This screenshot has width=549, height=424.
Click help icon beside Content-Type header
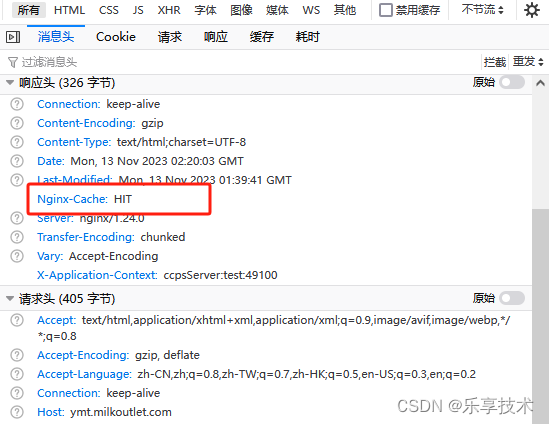[17, 142]
